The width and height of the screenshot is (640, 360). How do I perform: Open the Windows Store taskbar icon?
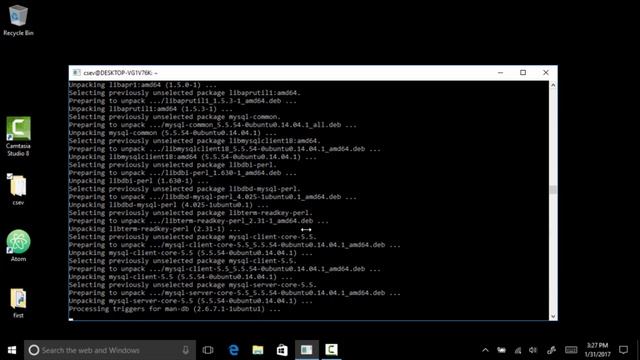[282, 350]
